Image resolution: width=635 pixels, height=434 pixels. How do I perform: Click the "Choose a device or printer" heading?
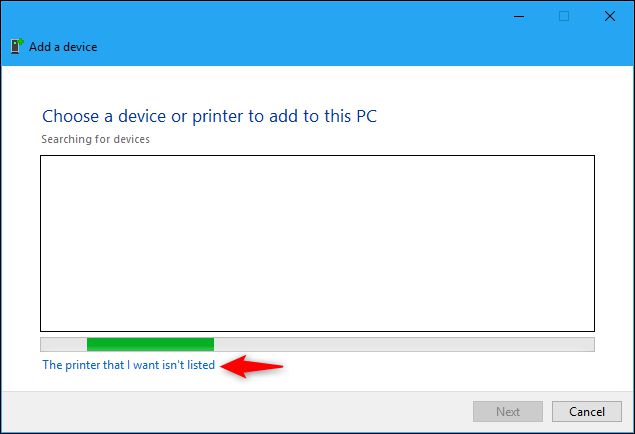[209, 116]
